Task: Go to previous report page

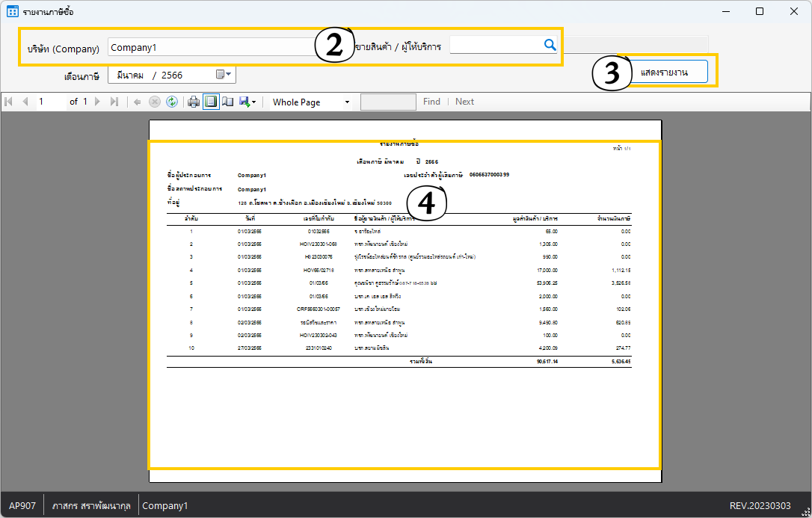Action: point(25,102)
